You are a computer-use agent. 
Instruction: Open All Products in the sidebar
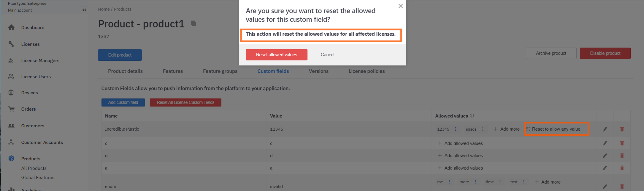[x=34, y=168]
